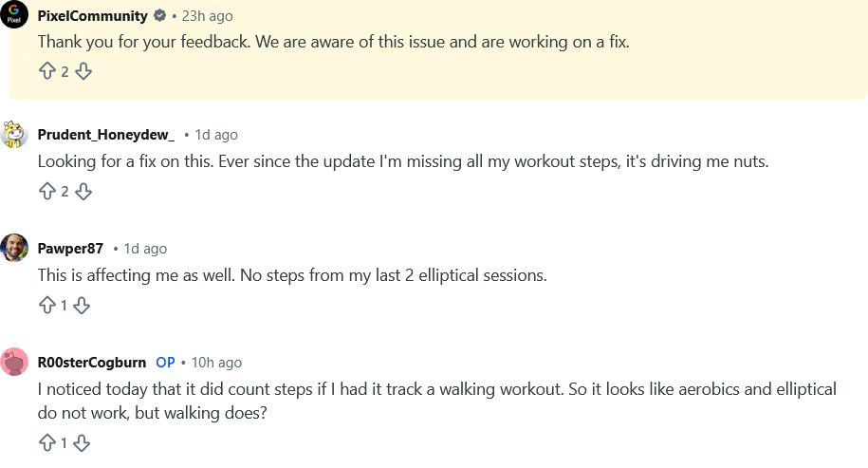Click the 10h ago timestamp
Viewport: 868px width, 468px height.
coord(215,363)
